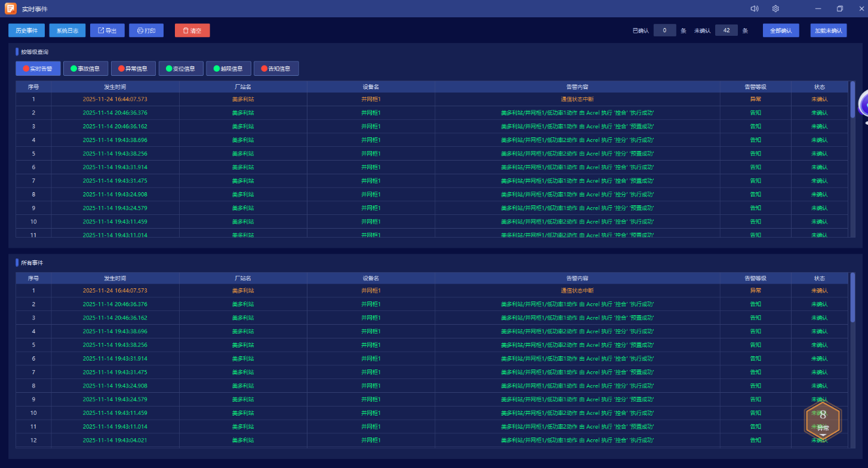Click the purple floating assistant orb
The width and height of the screenshot is (868, 468).
click(x=863, y=106)
